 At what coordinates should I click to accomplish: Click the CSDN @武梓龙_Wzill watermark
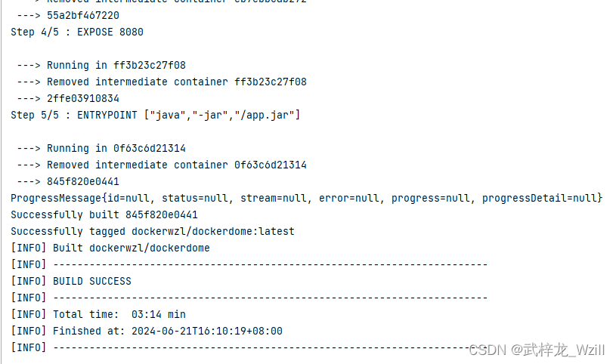pyautogui.click(x=537, y=350)
